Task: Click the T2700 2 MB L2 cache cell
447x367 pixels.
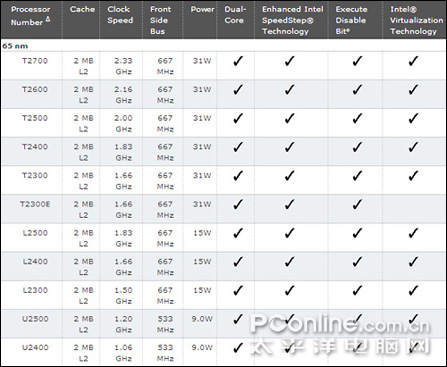Action: coord(84,66)
